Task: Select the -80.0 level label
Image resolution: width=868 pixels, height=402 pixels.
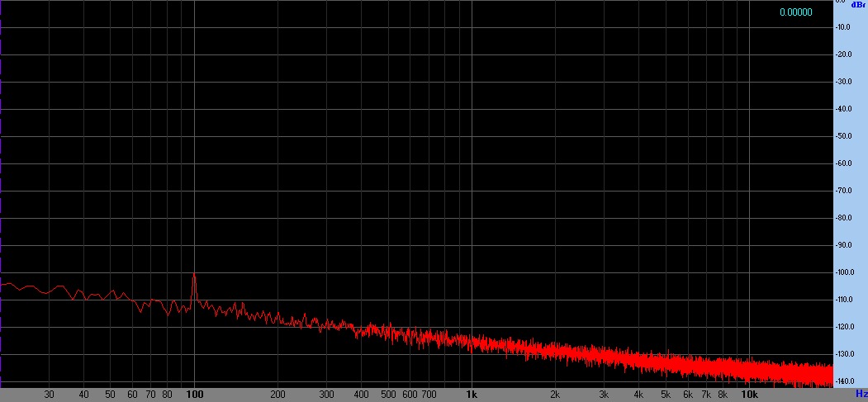Action: click(x=844, y=218)
